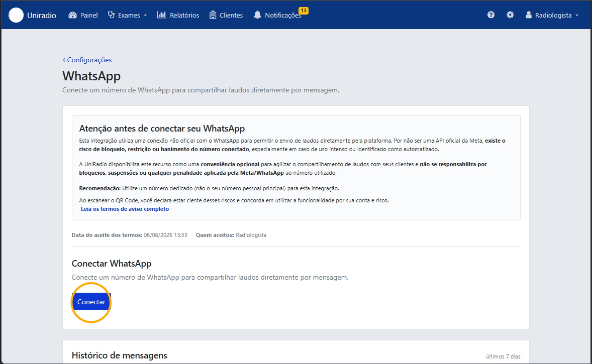This screenshot has width=592, height=364.
Task: Click the 'Data do aceite dos termos:' label
Action: click(x=107, y=235)
